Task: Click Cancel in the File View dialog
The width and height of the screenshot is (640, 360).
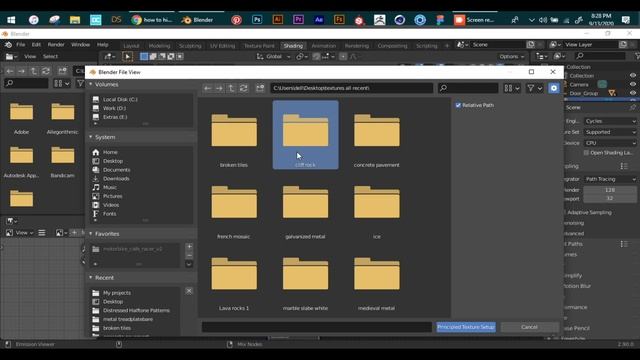Action: (x=529, y=327)
